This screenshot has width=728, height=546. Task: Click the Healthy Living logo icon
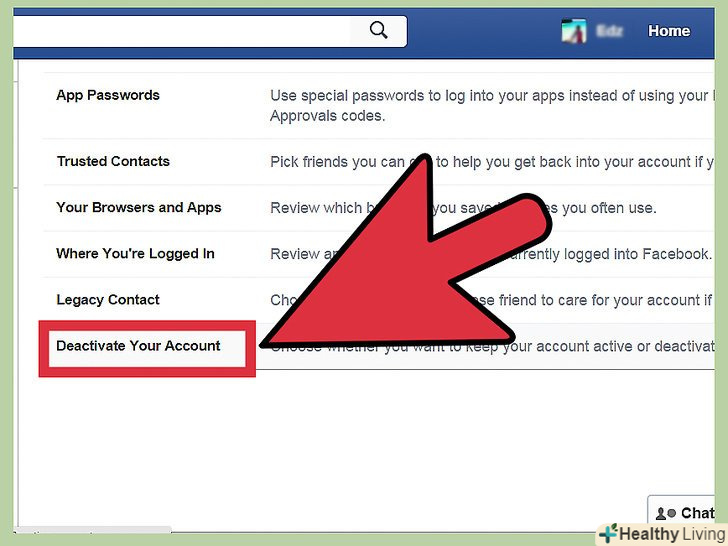609,534
